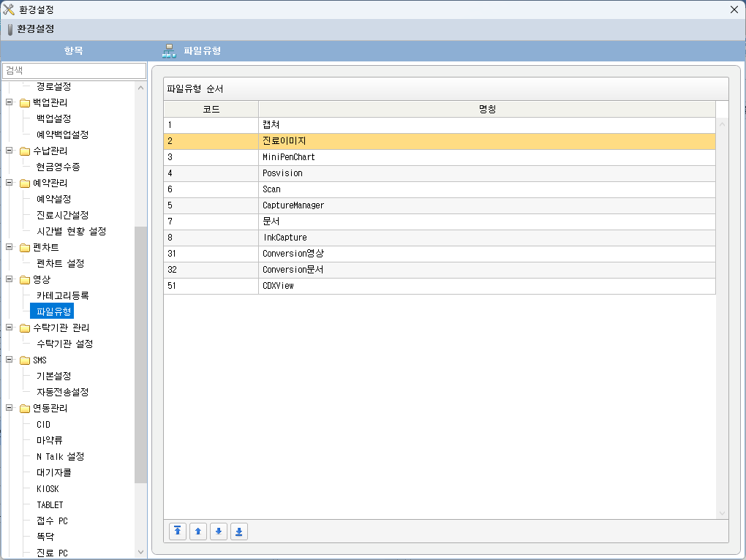Image resolution: width=746 pixels, height=560 pixels.
Task: Select the 진료시간설정 tree item
Action: 62,215
